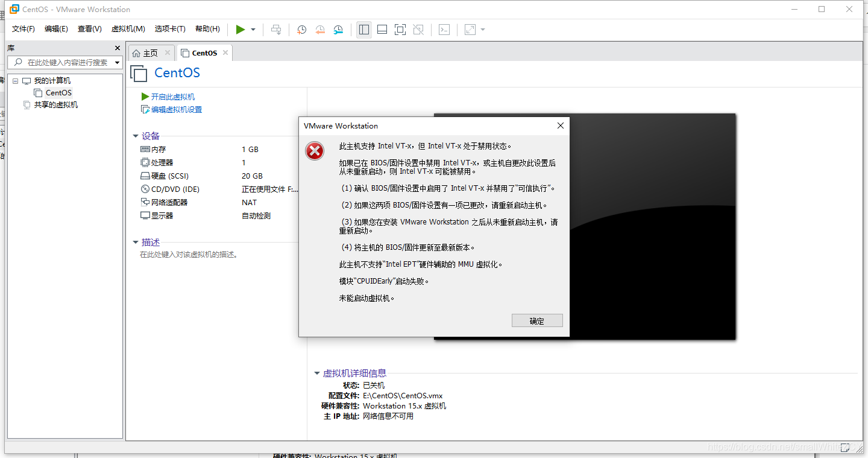Open the library search dropdown arrow

(117, 63)
